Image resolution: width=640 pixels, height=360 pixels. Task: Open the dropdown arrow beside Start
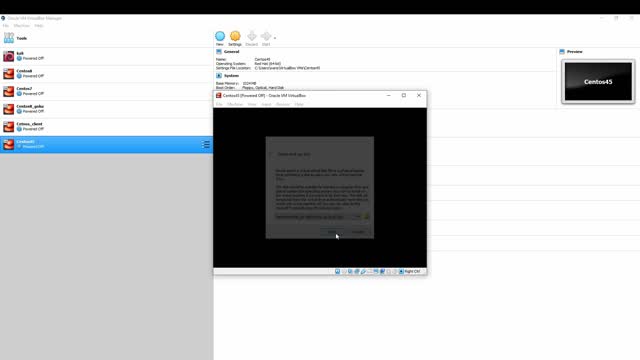(x=275, y=38)
